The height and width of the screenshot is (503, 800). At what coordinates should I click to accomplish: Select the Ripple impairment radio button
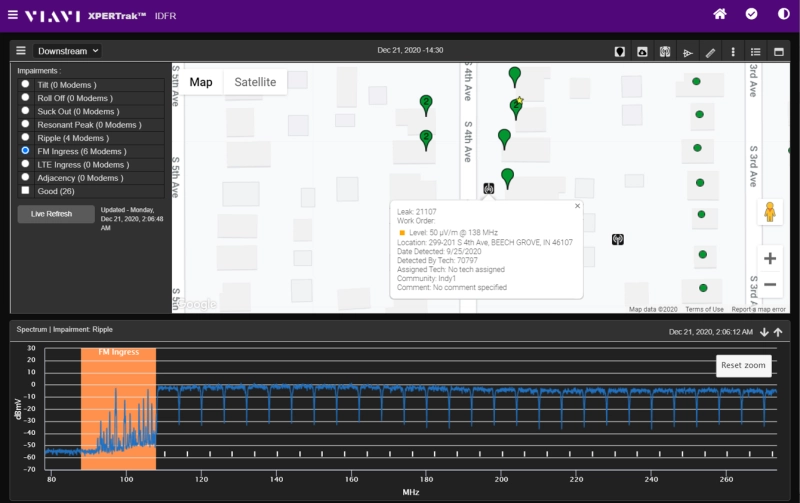point(25,137)
